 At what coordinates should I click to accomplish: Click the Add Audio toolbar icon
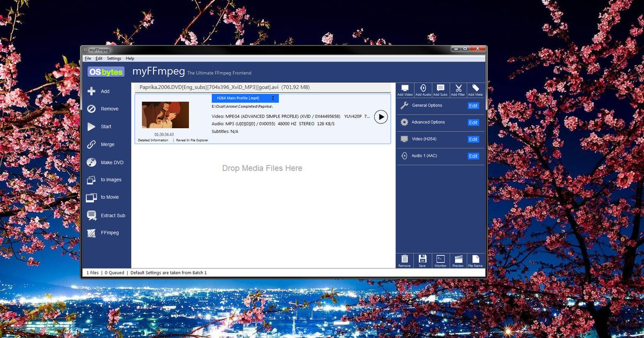422,89
